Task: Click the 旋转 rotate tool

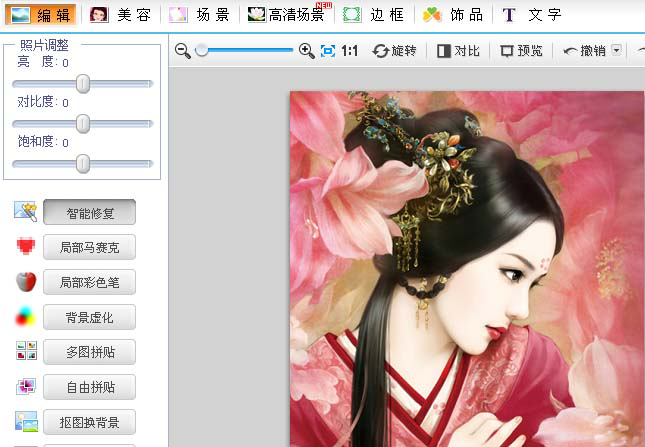Action: click(x=394, y=50)
